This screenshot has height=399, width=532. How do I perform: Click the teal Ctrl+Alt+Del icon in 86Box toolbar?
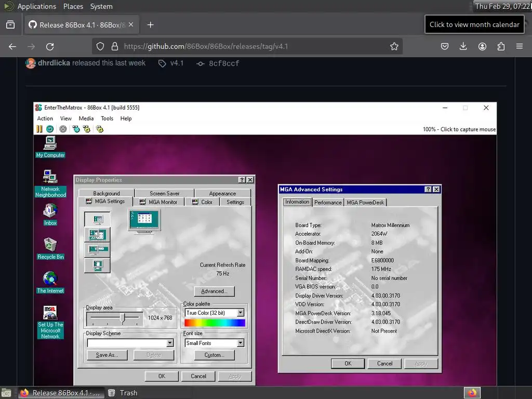[x=76, y=129]
